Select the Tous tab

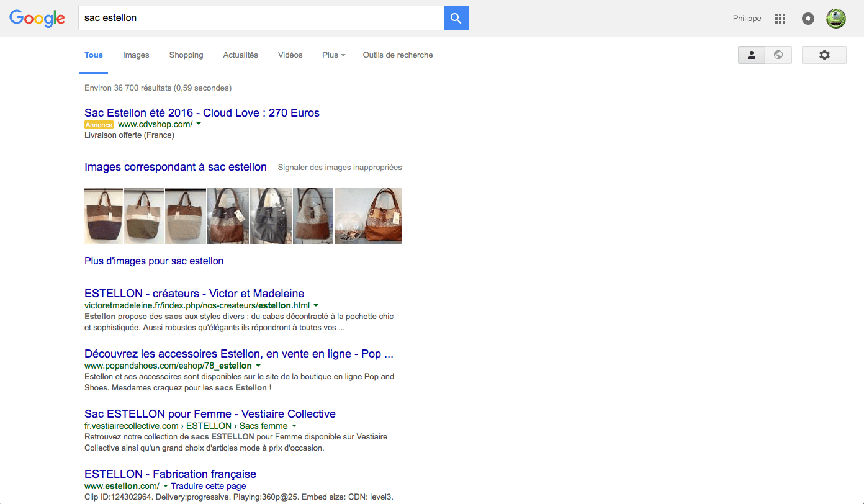(x=94, y=55)
